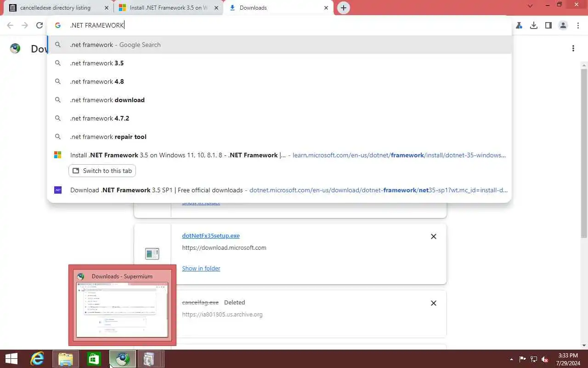The width and height of the screenshot is (588, 368).
Task: Launch Internet Explorer from taskbar
Action: tap(37, 359)
